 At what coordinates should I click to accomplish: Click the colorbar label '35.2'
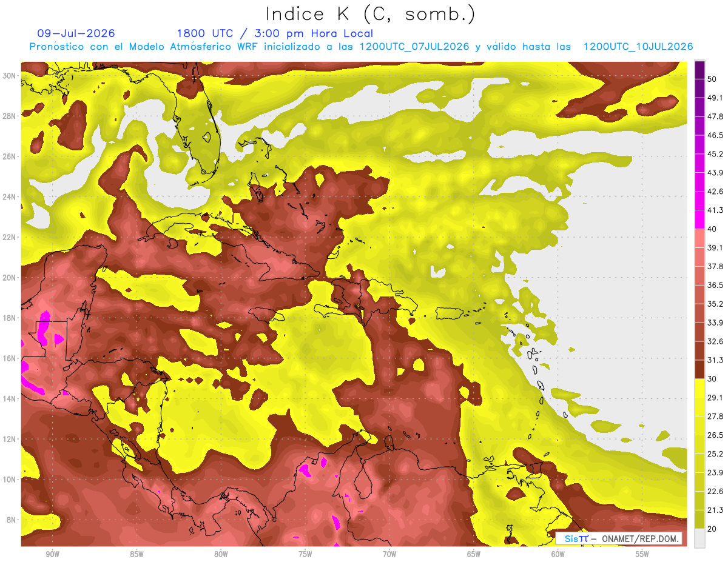(715, 304)
